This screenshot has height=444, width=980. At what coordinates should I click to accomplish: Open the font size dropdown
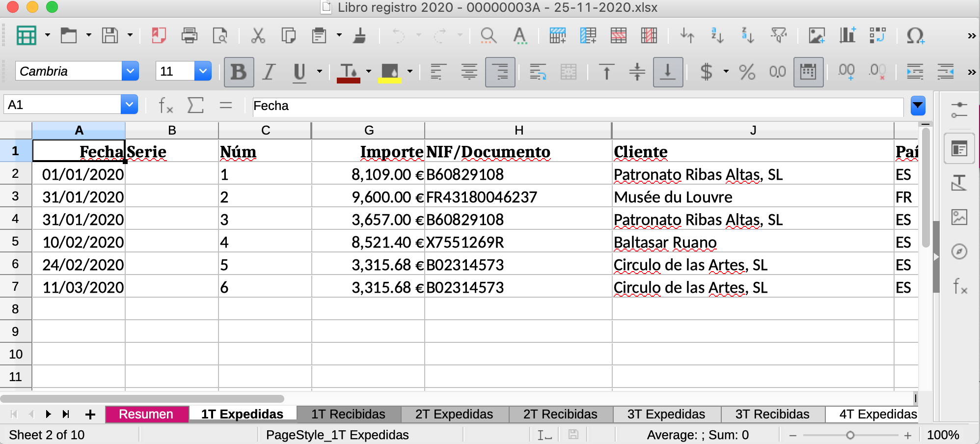(x=203, y=71)
